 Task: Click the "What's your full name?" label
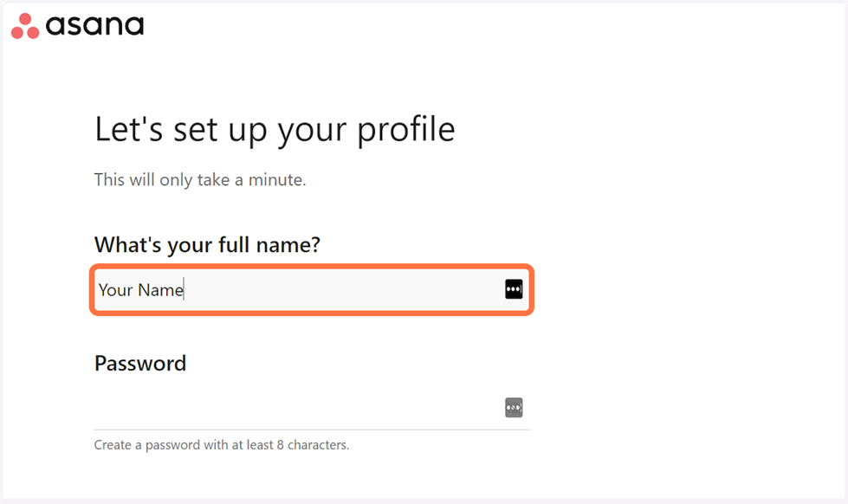point(207,245)
